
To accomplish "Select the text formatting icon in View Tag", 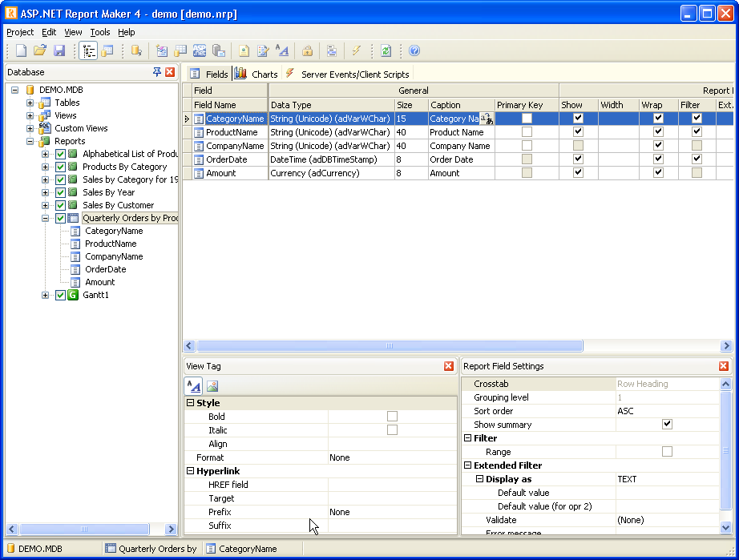I will pos(194,386).
